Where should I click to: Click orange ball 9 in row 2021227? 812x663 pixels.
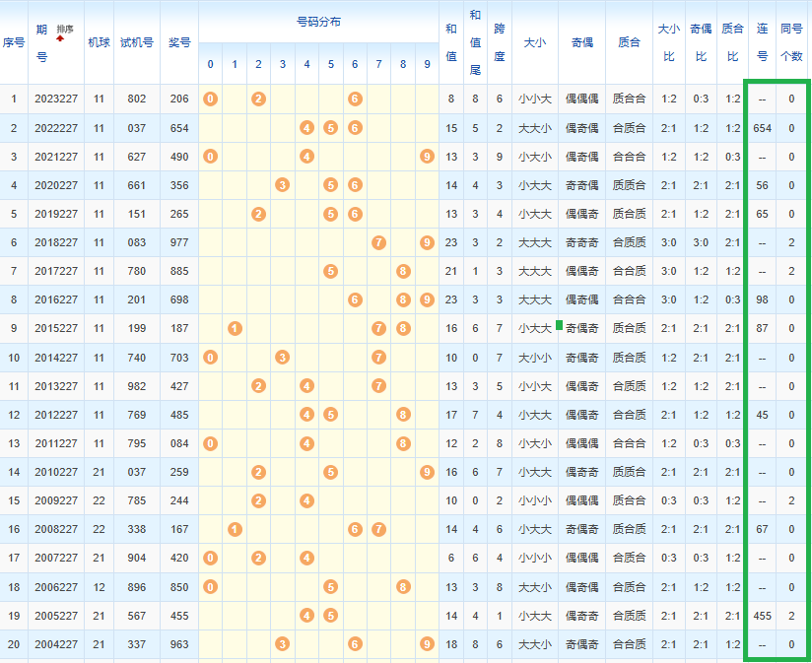427,157
